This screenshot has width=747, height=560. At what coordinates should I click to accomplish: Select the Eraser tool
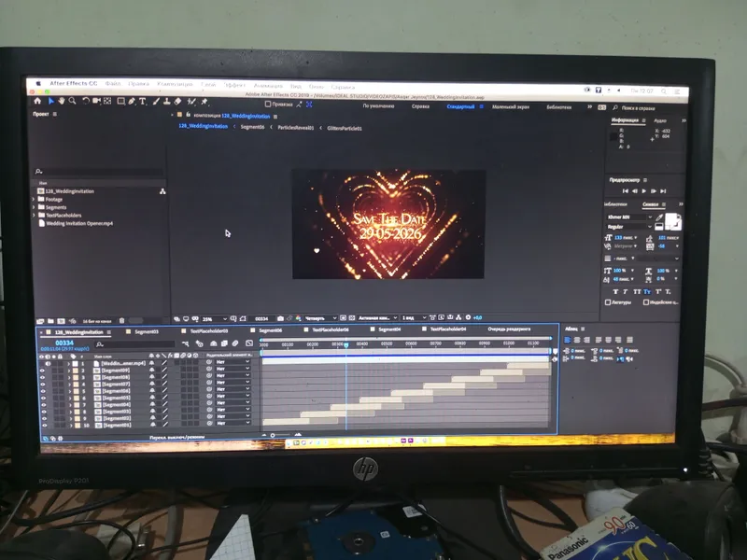177,101
